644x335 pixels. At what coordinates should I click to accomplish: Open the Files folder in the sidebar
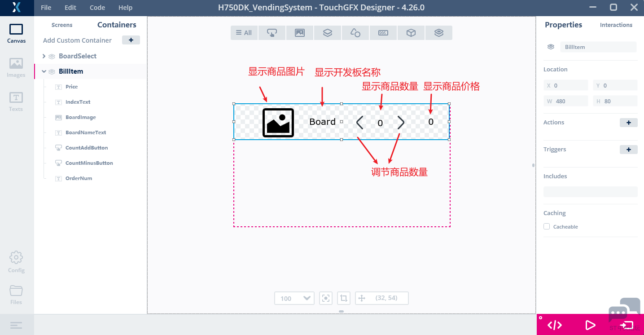(16, 295)
